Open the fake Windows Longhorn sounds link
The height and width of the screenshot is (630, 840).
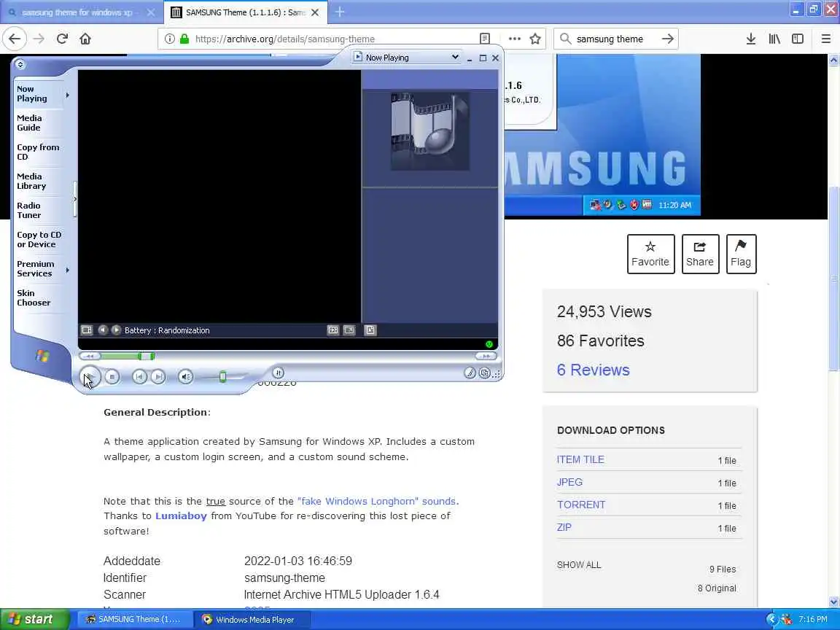pos(377,501)
